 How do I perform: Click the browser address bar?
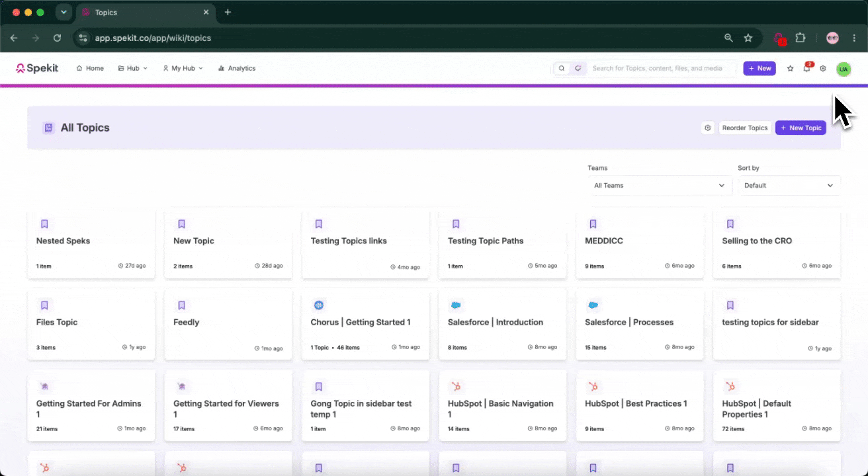click(397, 38)
